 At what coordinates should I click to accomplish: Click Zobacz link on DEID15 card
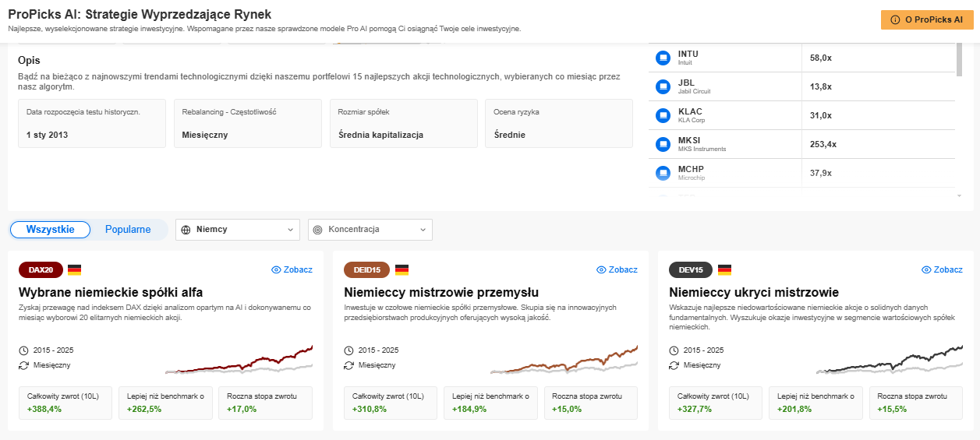tap(617, 269)
